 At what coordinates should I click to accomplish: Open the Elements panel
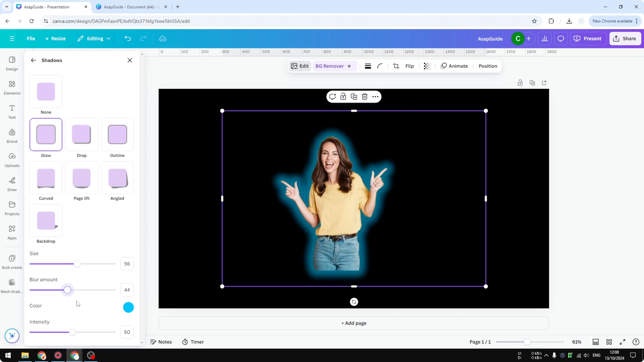(12, 87)
